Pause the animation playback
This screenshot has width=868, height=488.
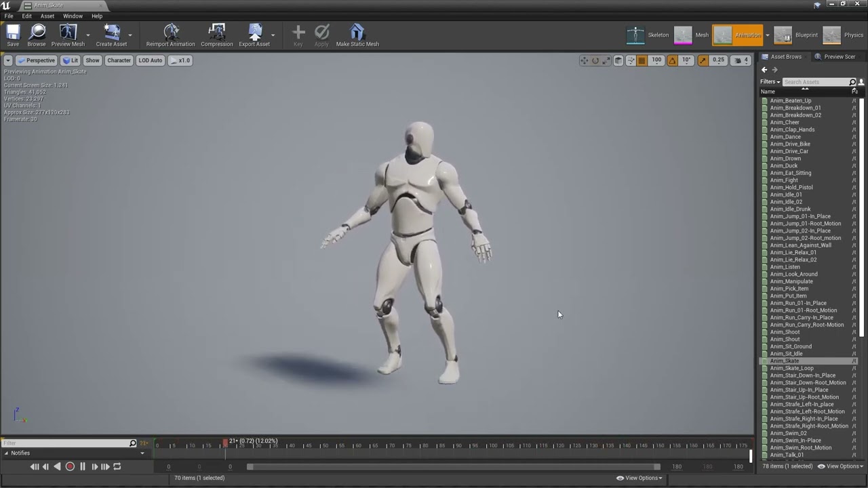(x=82, y=466)
